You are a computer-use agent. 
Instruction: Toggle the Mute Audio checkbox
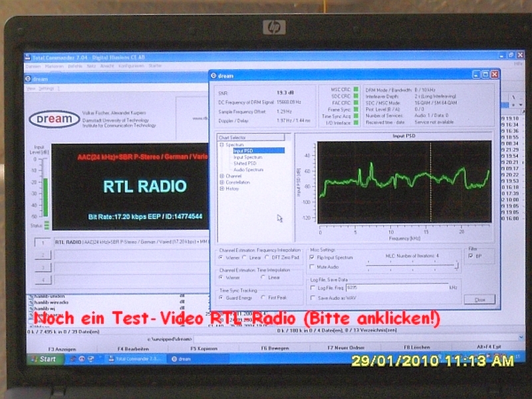(312, 267)
